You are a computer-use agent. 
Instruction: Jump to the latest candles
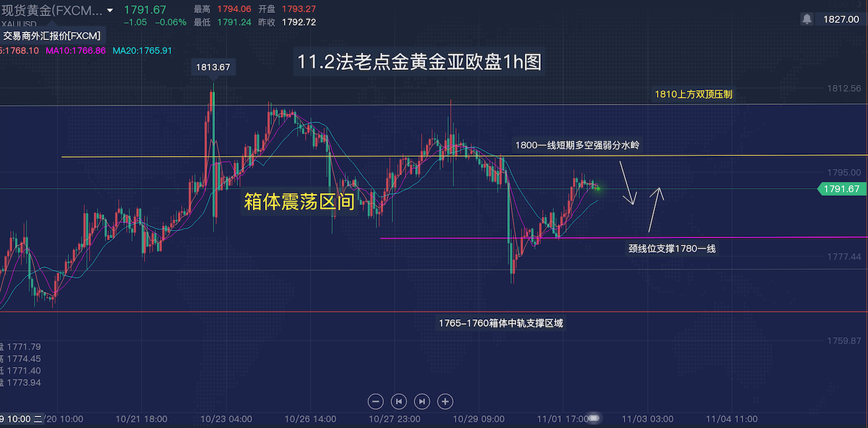[422, 401]
